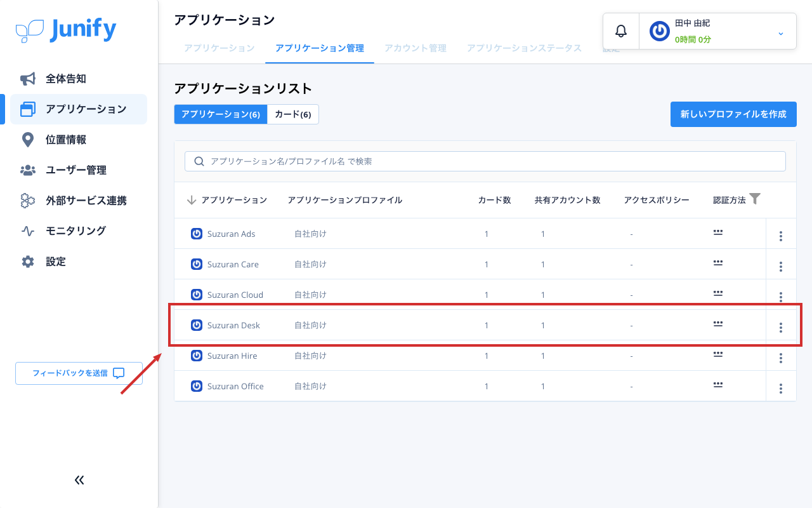Select the カード(6) toggle button
812x508 pixels.
pos(293,114)
